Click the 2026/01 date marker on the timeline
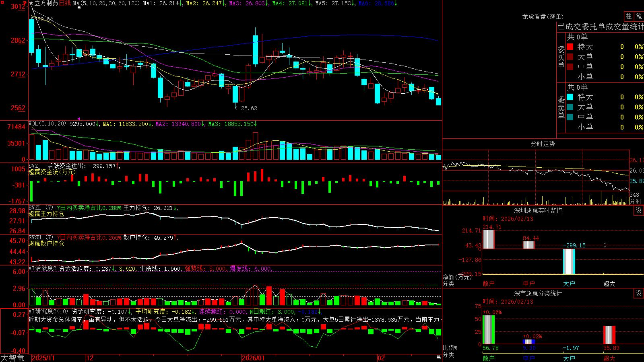 click(x=253, y=358)
